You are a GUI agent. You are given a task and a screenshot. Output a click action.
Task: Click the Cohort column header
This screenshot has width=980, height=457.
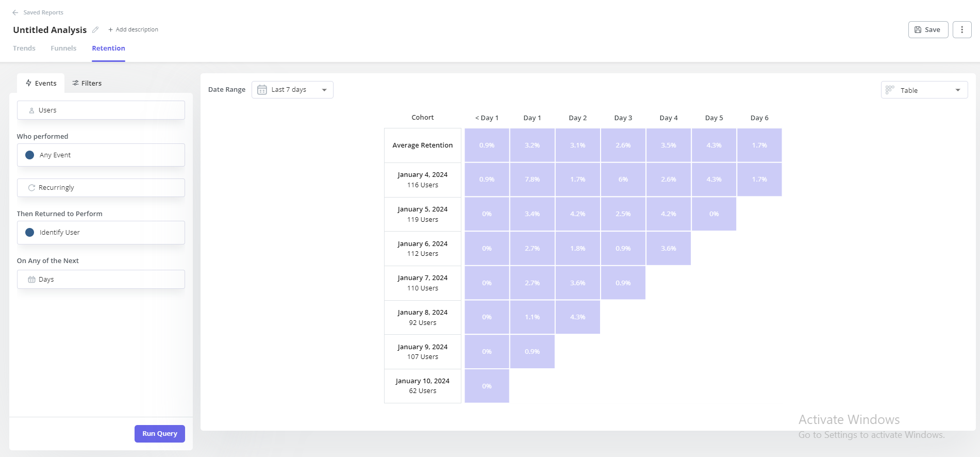(423, 117)
